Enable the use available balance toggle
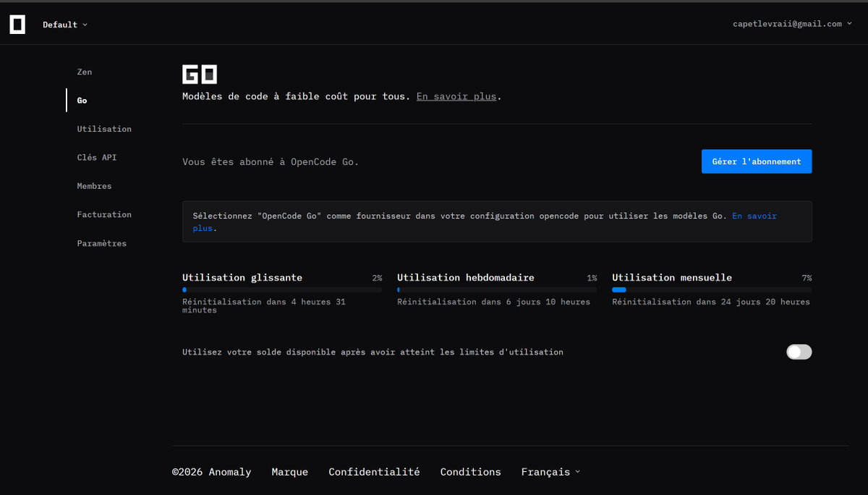This screenshot has width=868, height=495. click(799, 352)
